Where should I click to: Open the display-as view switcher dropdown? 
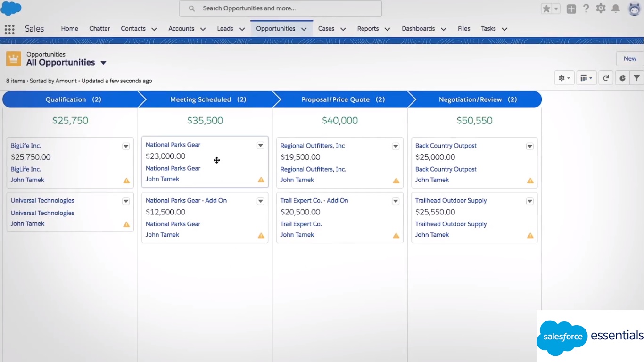586,78
